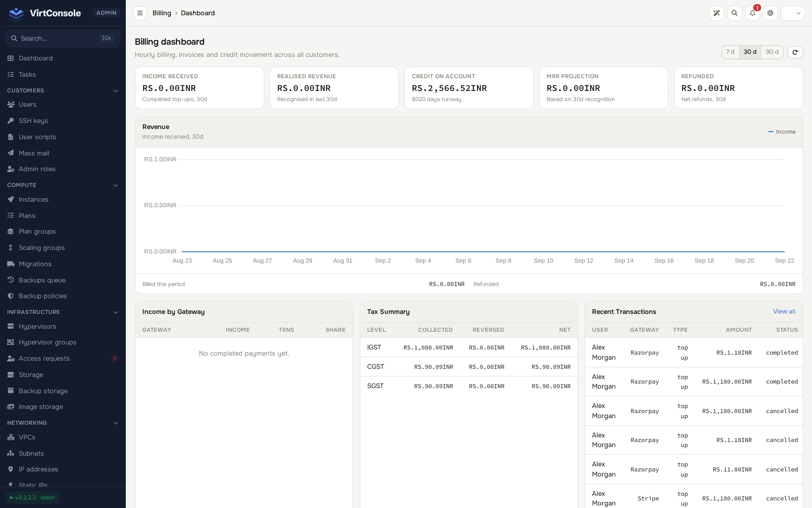The image size is (812, 508).
Task: Collapse the Compute section
Action: coord(63,185)
